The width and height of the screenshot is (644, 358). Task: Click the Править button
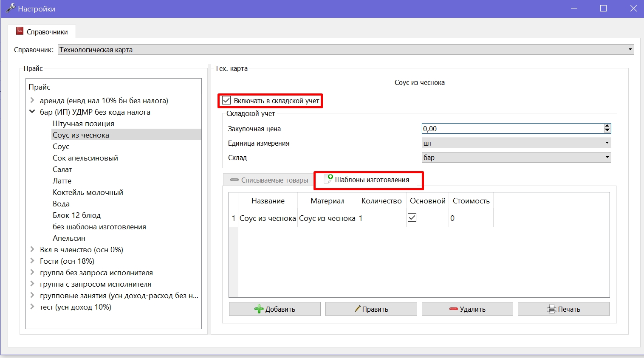(371, 309)
